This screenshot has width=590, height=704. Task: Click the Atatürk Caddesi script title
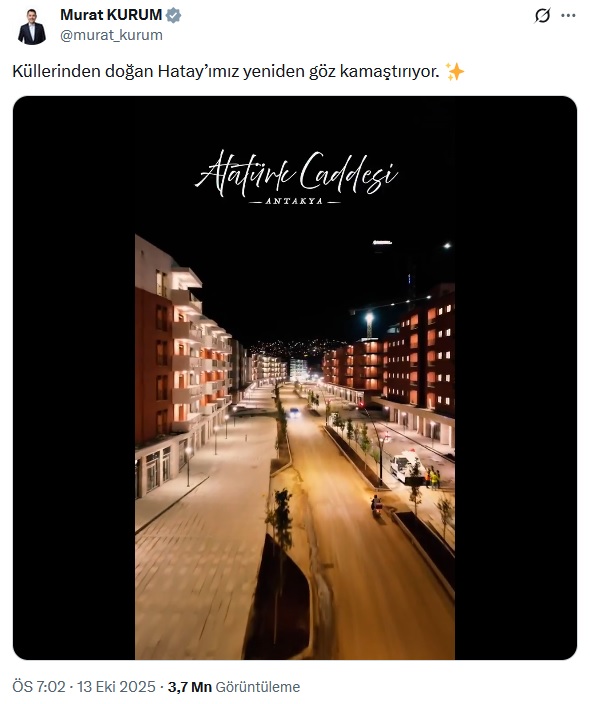296,174
